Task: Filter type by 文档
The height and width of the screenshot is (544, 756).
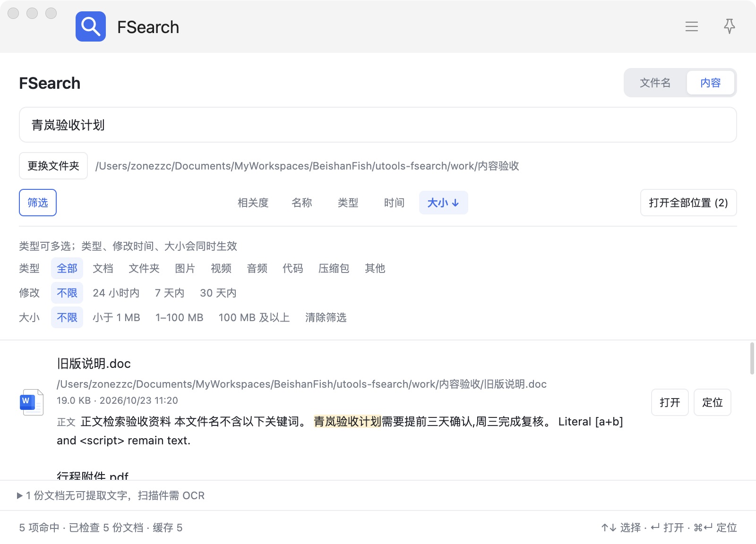Action: 103,268
